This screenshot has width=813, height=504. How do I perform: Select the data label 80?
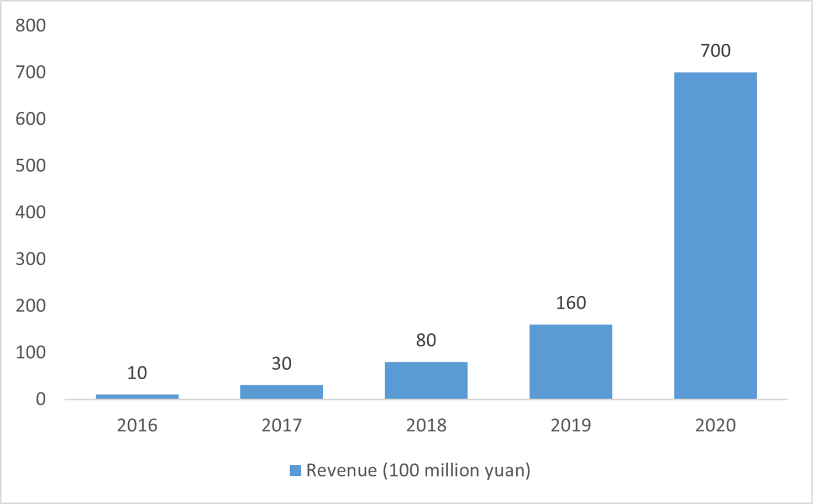[x=426, y=340]
